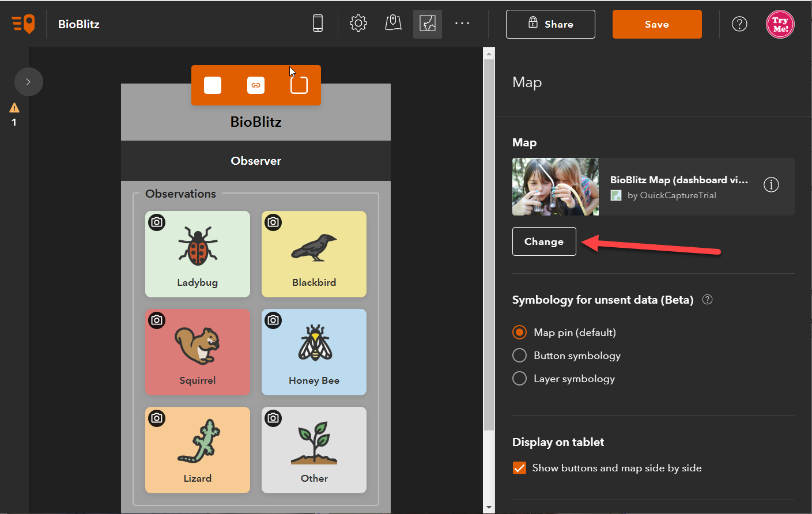Click the camera icon on Honey Bee button
812x514 pixels.
(273, 320)
